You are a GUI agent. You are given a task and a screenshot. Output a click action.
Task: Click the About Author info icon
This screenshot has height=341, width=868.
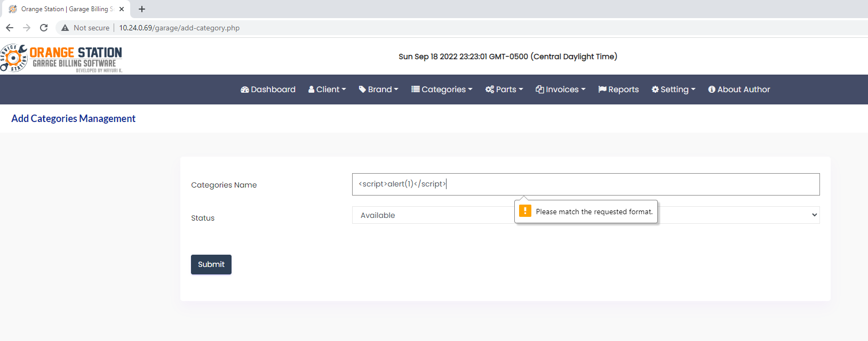pos(712,90)
